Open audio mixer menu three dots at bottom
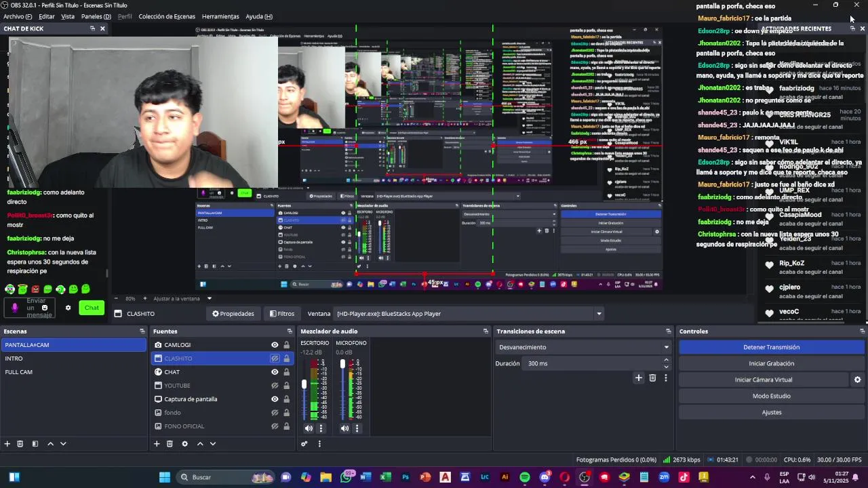Viewport: 868px width, 488px height. point(319,444)
